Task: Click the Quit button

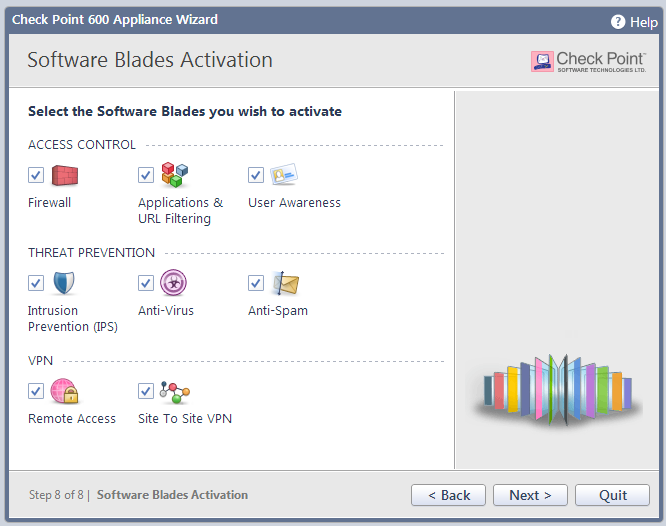Action: tap(613, 495)
